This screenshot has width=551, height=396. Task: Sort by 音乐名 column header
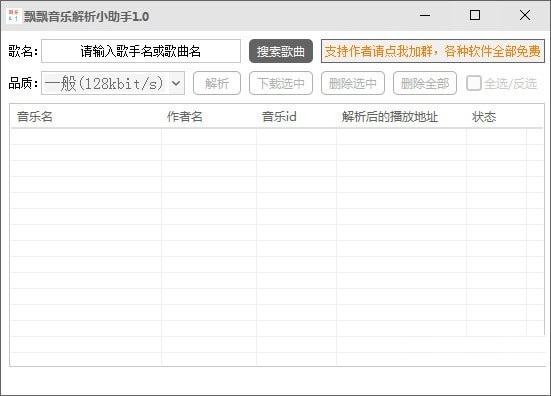(x=86, y=116)
